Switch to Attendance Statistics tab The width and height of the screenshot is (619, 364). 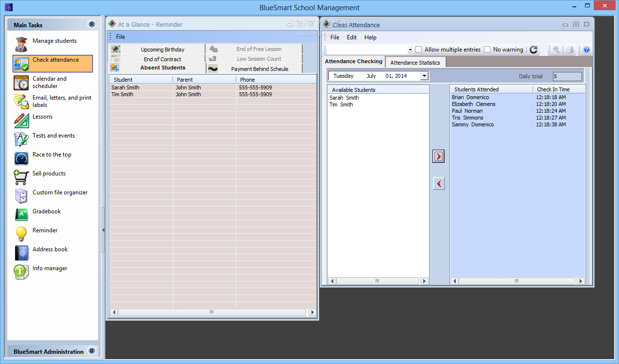[415, 62]
